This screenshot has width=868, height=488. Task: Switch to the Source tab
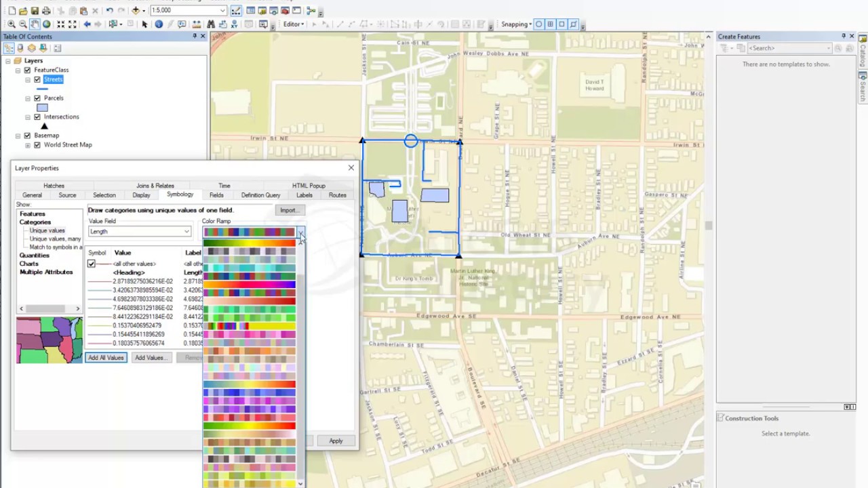click(x=67, y=195)
